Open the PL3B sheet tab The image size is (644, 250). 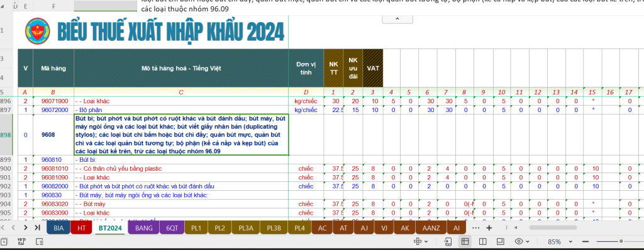[274, 228]
